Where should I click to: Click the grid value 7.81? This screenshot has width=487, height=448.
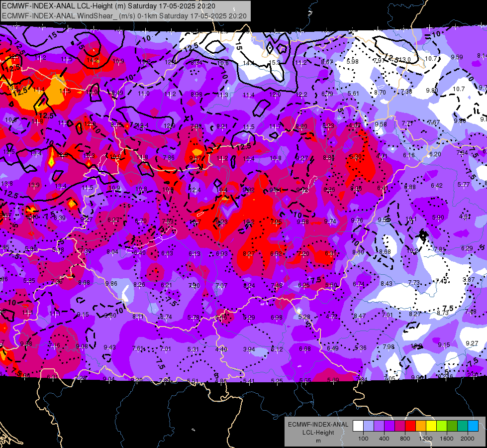point(439,249)
